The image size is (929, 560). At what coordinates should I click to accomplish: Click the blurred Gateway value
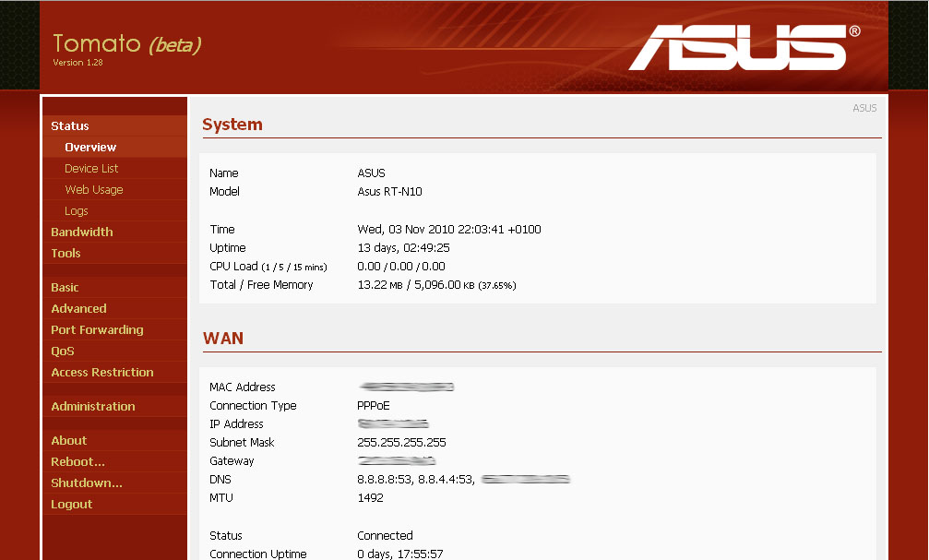pyautogui.click(x=397, y=461)
